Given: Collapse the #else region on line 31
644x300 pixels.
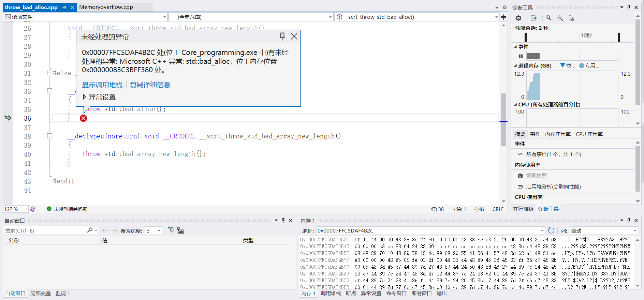Looking at the screenshot, I should pos(49,73).
